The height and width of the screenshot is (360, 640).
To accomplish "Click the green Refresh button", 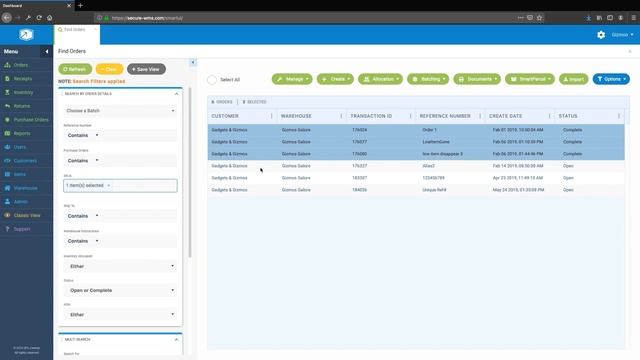I will pyautogui.click(x=75, y=69).
